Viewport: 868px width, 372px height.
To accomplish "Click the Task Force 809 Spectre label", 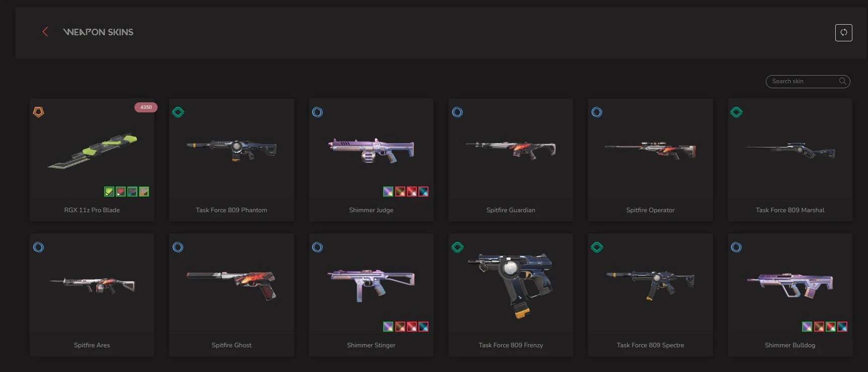I will pos(650,345).
